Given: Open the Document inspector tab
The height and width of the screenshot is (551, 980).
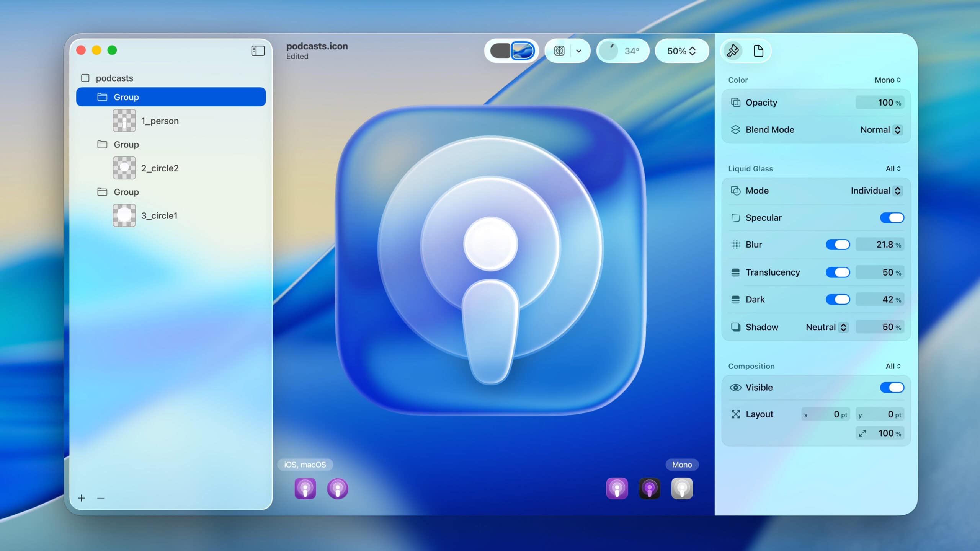Looking at the screenshot, I should point(759,51).
